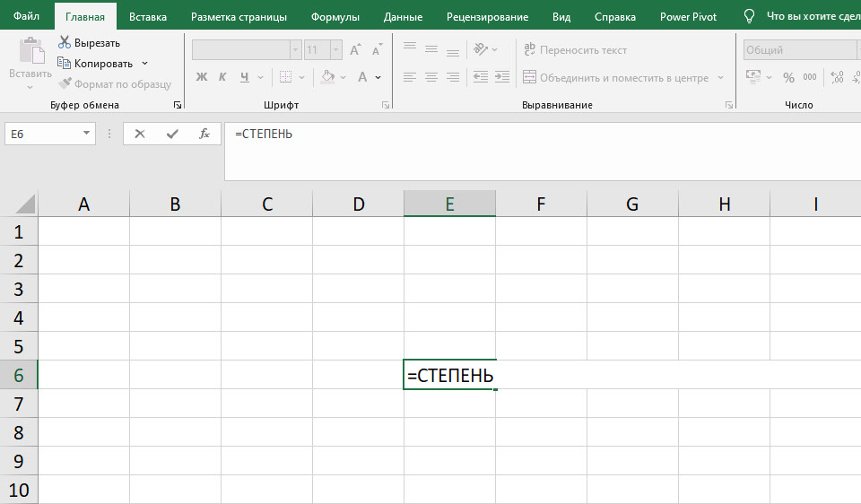Screen dimensions: 861x504
Task: Expand the fill color dropdown arrow
Action: coord(344,77)
